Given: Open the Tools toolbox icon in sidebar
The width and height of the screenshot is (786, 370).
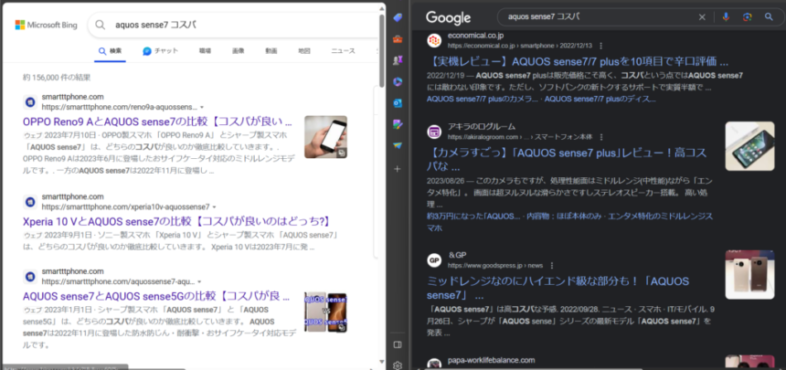Looking at the screenshot, I should [398, 39].
